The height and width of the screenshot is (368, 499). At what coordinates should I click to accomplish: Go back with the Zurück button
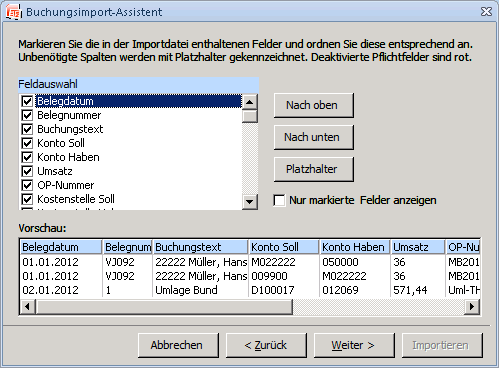click(x=266, y=345)
